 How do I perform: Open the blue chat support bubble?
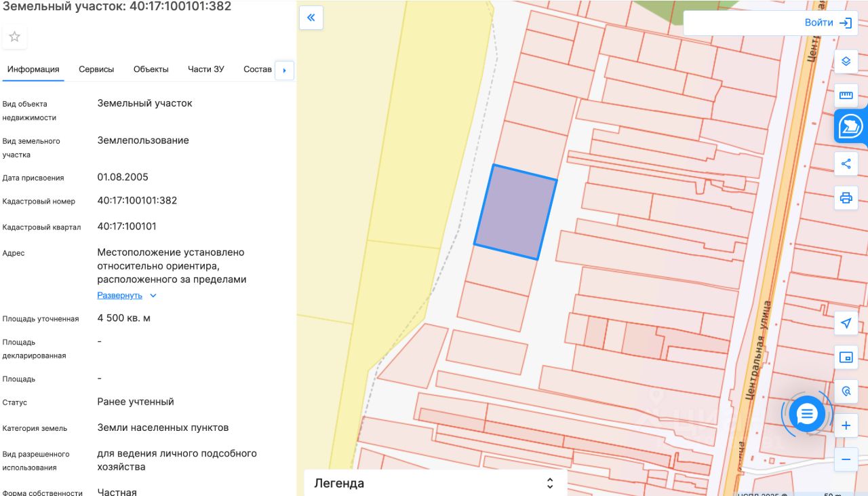point(807,414)
